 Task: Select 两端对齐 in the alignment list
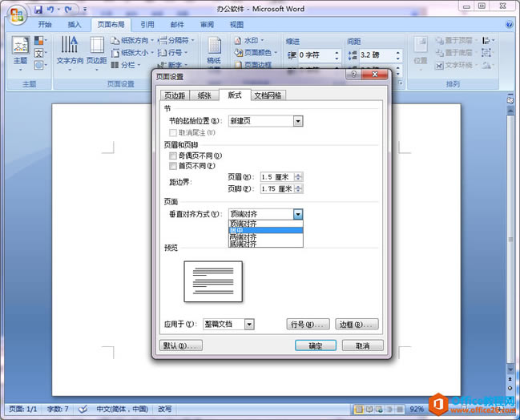[266, 237]
